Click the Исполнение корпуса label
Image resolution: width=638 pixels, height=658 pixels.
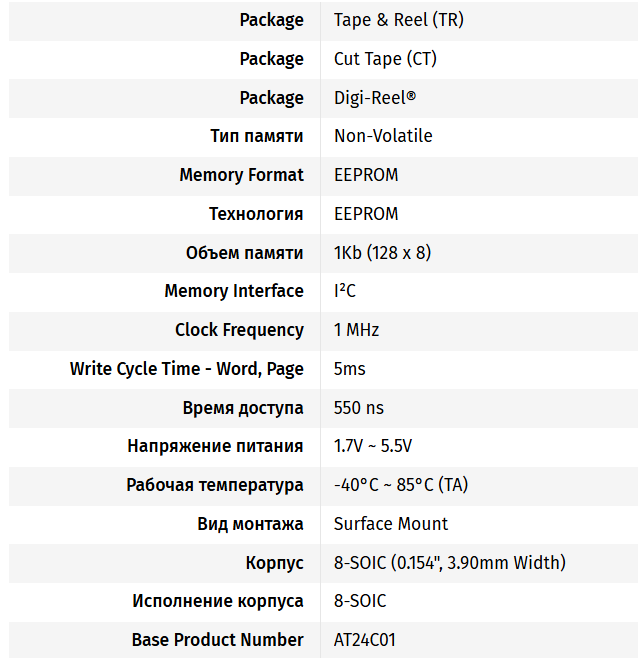click(217, 601)
